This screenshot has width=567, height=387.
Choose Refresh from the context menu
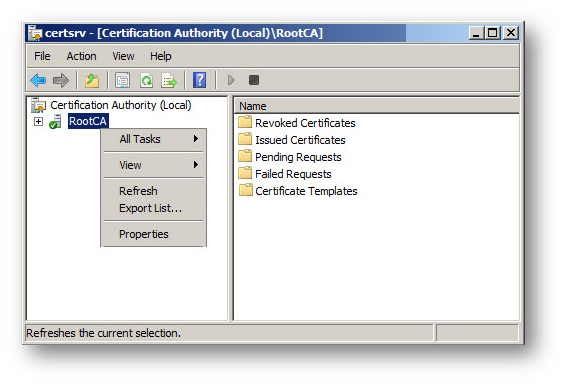(154, 191)
